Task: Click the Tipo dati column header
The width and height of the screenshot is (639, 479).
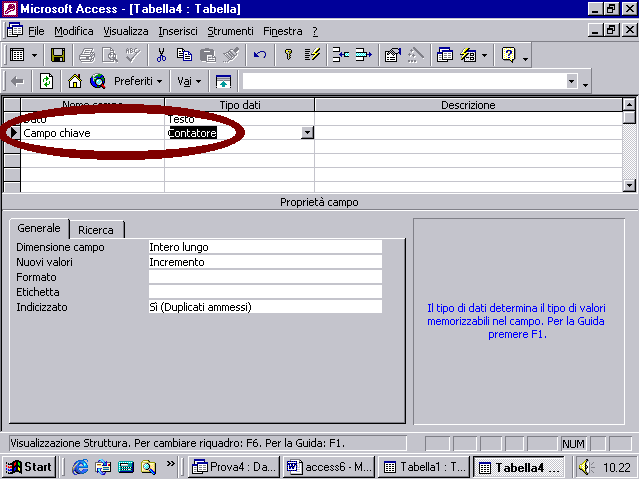Action: coord(240,105)
